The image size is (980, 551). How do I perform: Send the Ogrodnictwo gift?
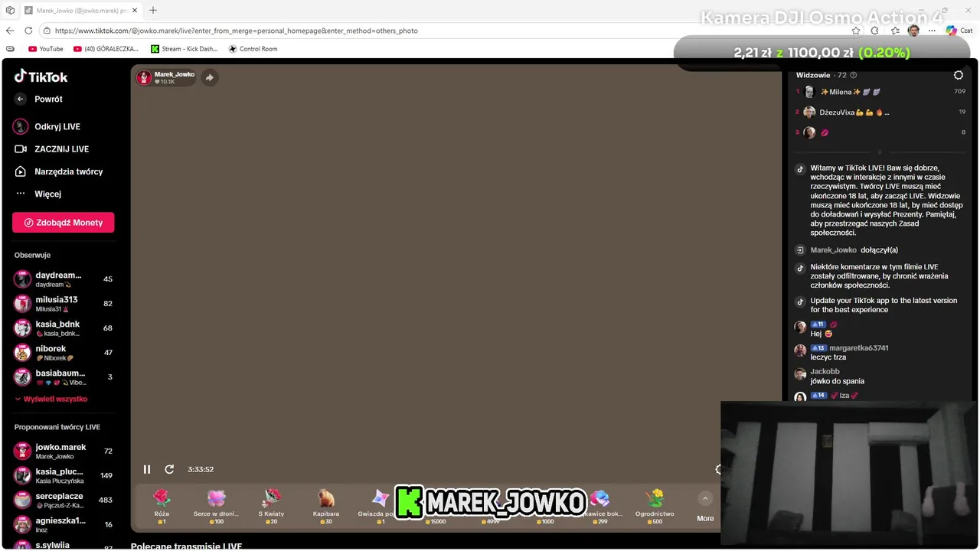tap(655, 507)
